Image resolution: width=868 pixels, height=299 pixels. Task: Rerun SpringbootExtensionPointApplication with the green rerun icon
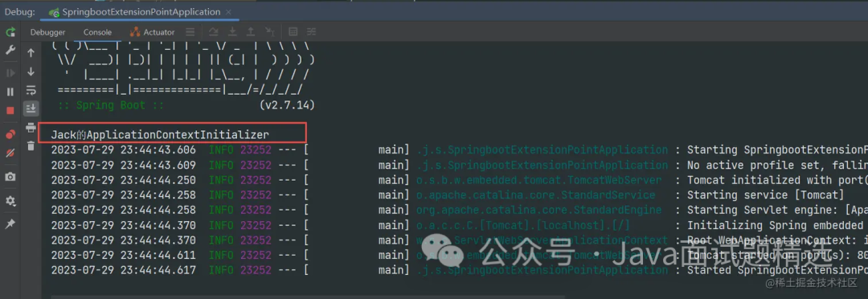coord(10,32)
